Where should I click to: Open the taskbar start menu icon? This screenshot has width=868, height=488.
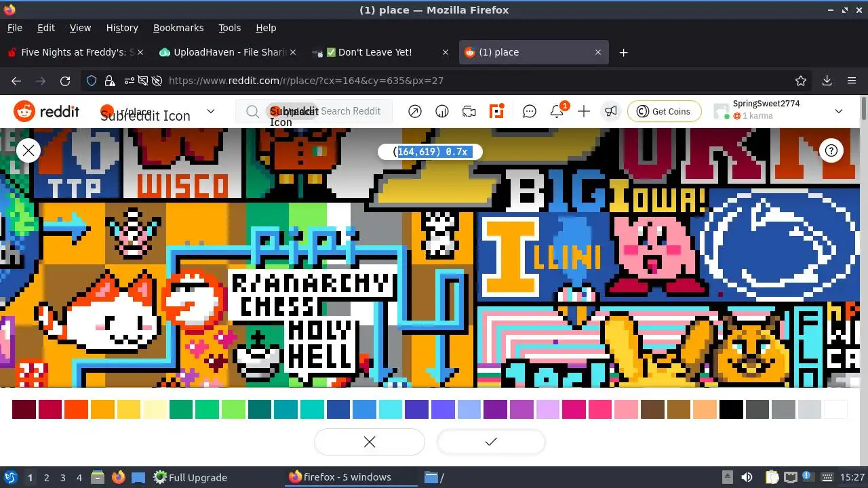(x=10, y=477)
